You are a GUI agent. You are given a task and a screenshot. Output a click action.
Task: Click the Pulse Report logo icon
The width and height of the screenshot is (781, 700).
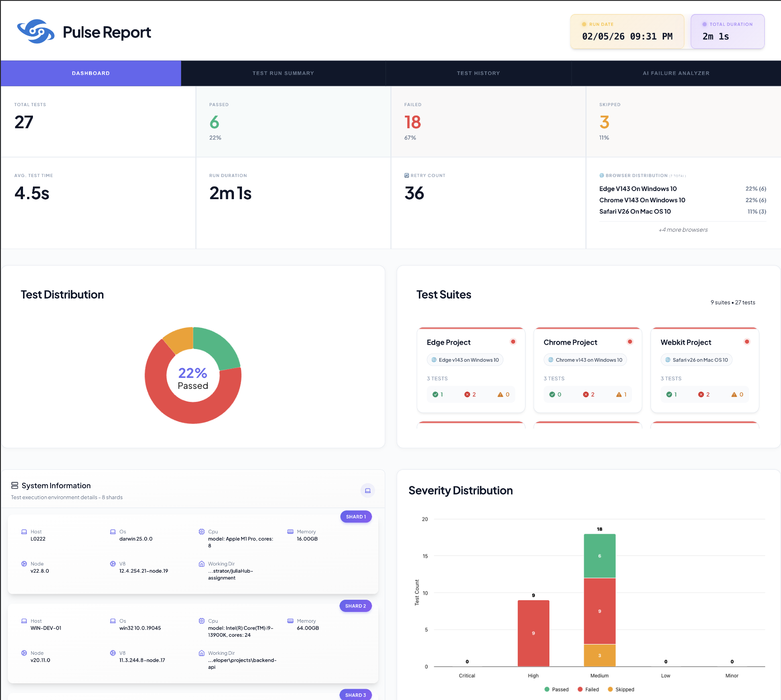[36, 32]
